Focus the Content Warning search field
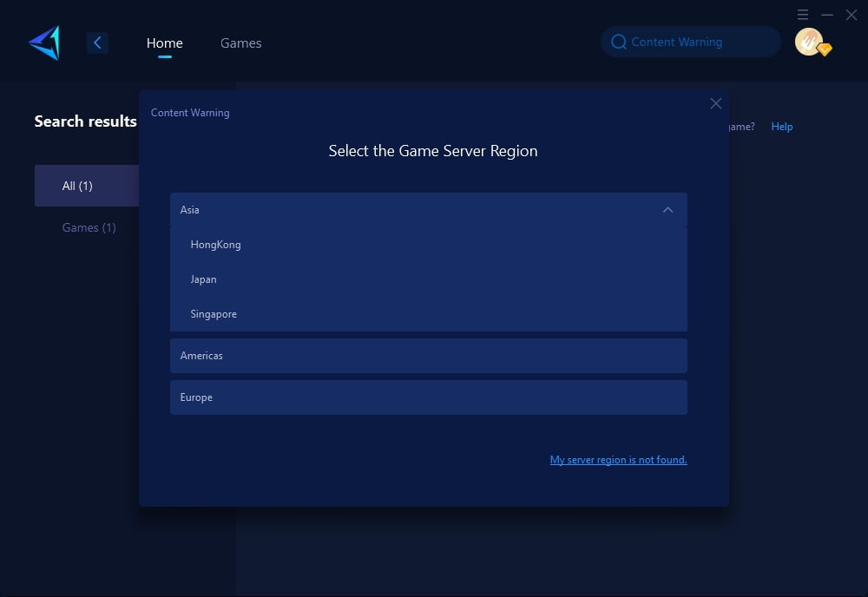The image size is (868, 597). 694,42
